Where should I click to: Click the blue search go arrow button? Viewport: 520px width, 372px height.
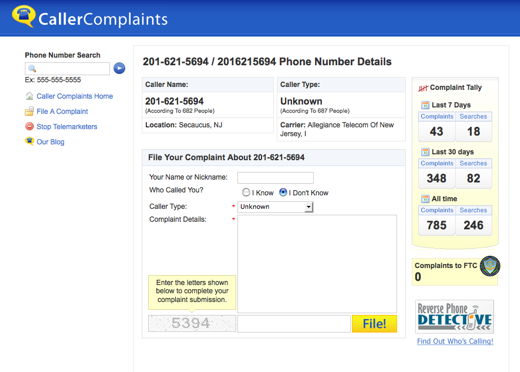[x=119, y=68]
